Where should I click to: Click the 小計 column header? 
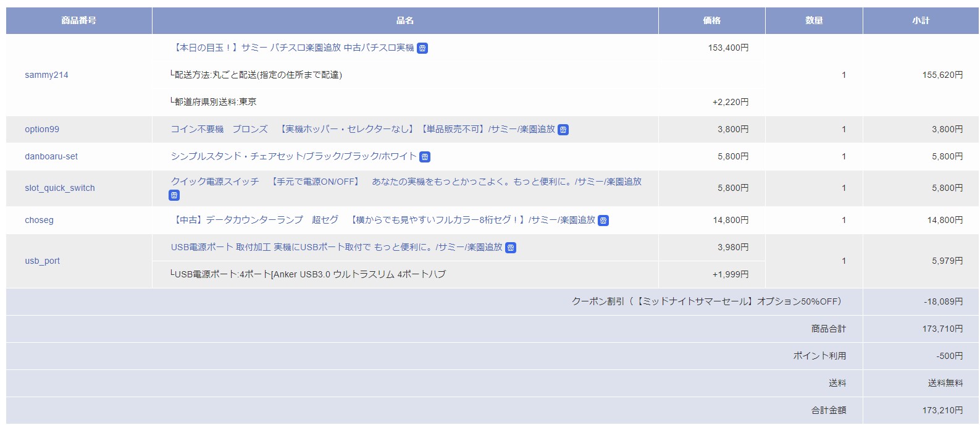point(920,20)
